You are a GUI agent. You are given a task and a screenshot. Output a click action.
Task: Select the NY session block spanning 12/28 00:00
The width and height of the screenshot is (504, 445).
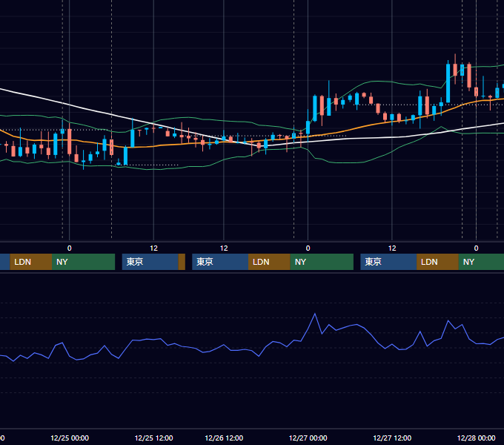pyautogui.click(x=481, y=262)
